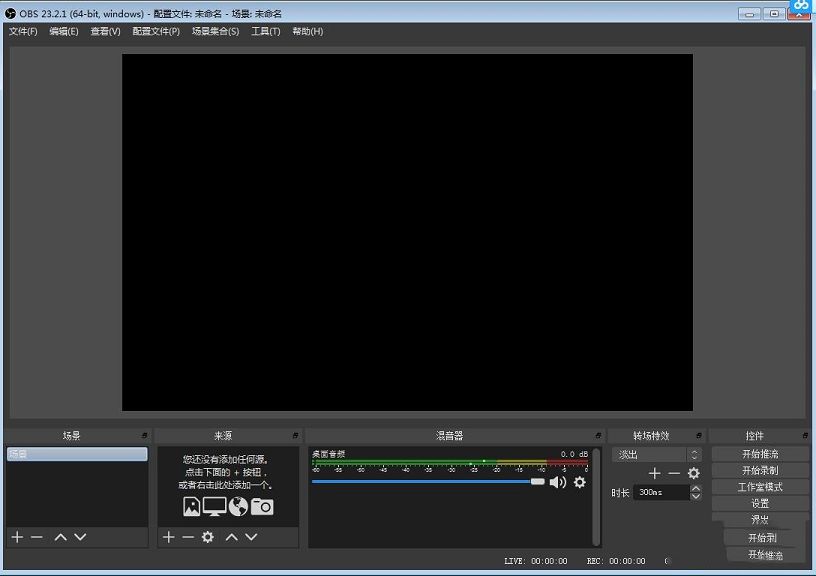Open source properties gear icon
The image size is (816, 576).
coord(207,537)
